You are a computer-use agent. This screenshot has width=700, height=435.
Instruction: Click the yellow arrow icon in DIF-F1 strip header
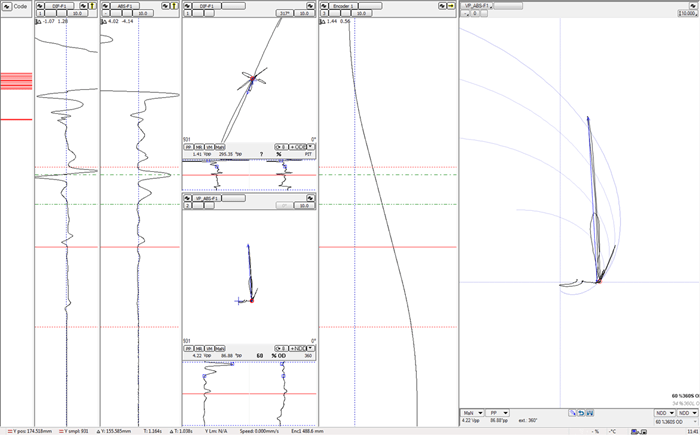coord(93,5)
